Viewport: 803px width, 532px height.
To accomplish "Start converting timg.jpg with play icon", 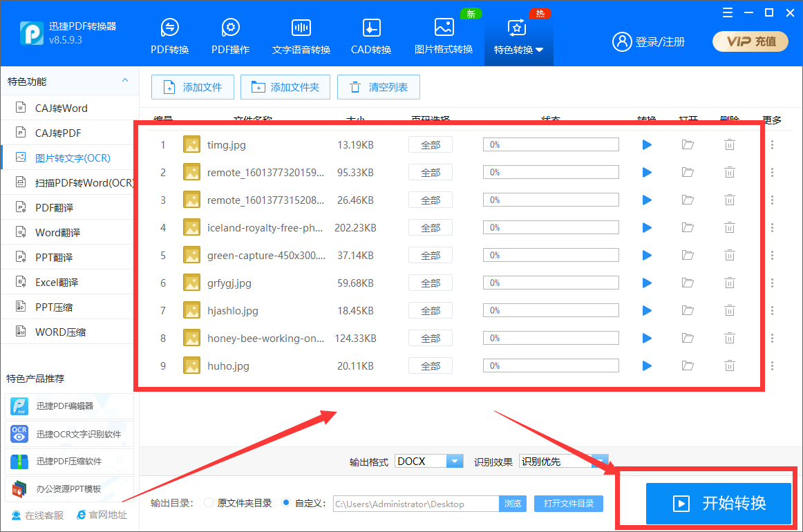I will (647, 145).
